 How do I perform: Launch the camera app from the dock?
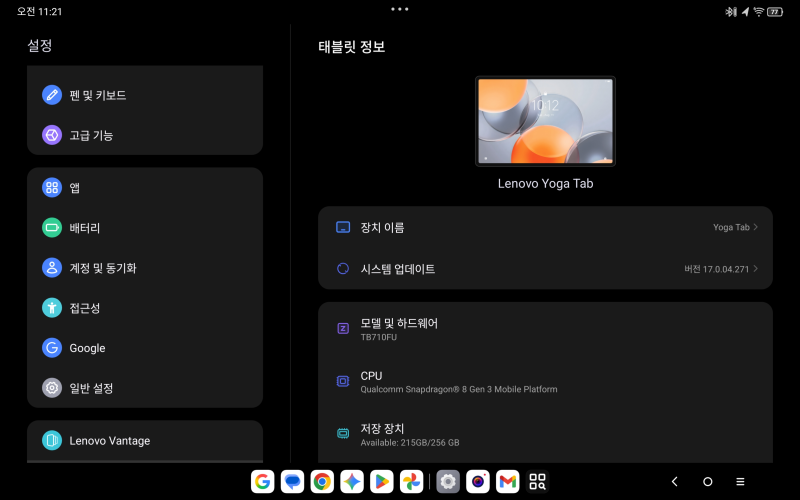478,481
